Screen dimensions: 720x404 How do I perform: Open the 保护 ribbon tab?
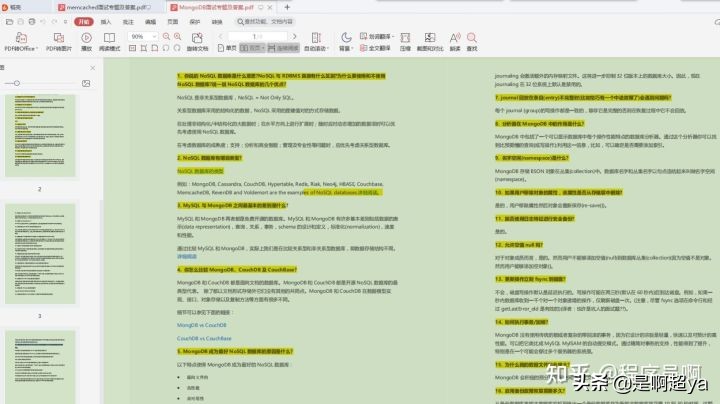pos(195,22)
